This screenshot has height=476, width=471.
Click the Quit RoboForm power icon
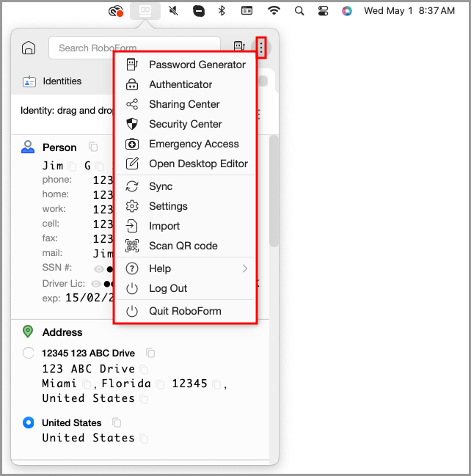(132, 311)
